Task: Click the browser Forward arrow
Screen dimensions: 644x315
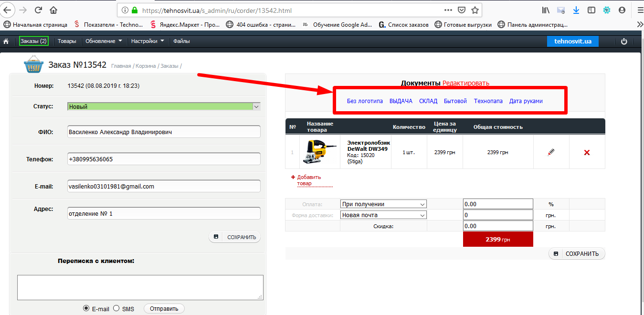Action: click(22, 10)
